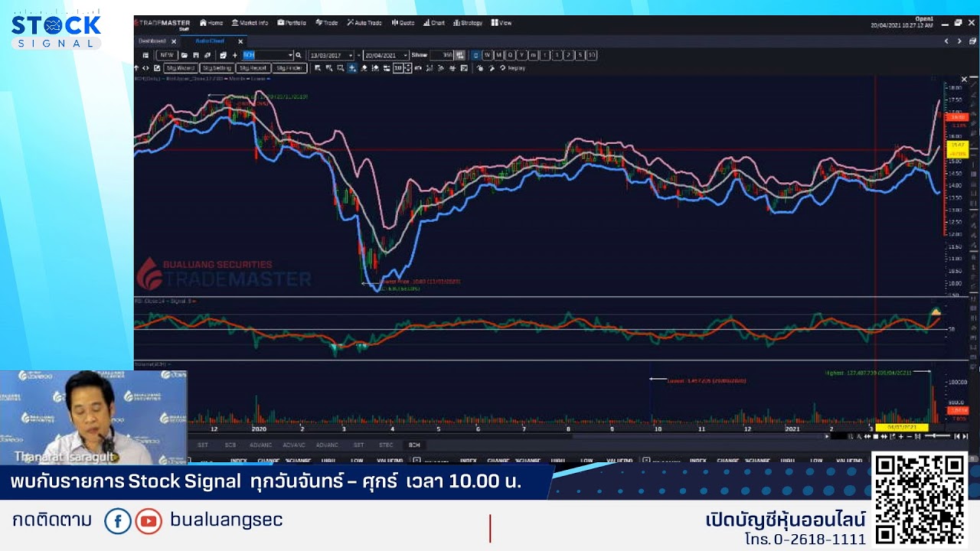The width and height of the screenshot is (980, 551).
Task: Click the 10 value box in toolbar
Action: 397,68
